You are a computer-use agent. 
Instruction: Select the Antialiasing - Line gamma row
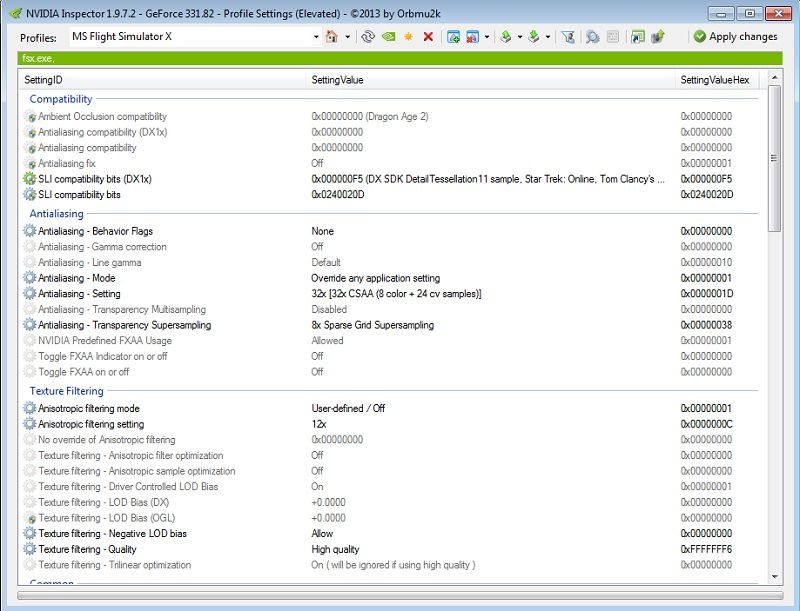click(390, 263)
